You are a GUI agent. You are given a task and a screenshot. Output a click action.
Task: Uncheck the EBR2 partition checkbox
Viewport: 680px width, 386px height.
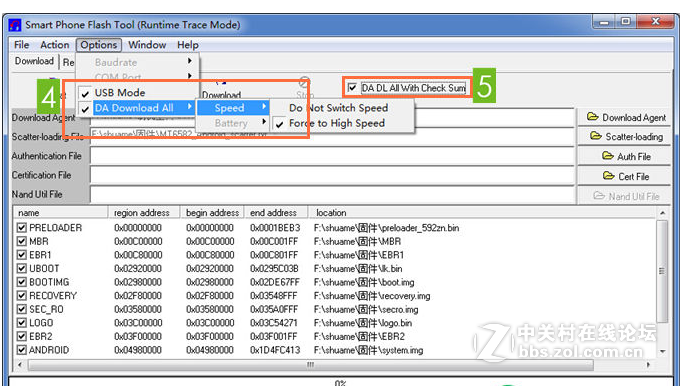point(21,336)
